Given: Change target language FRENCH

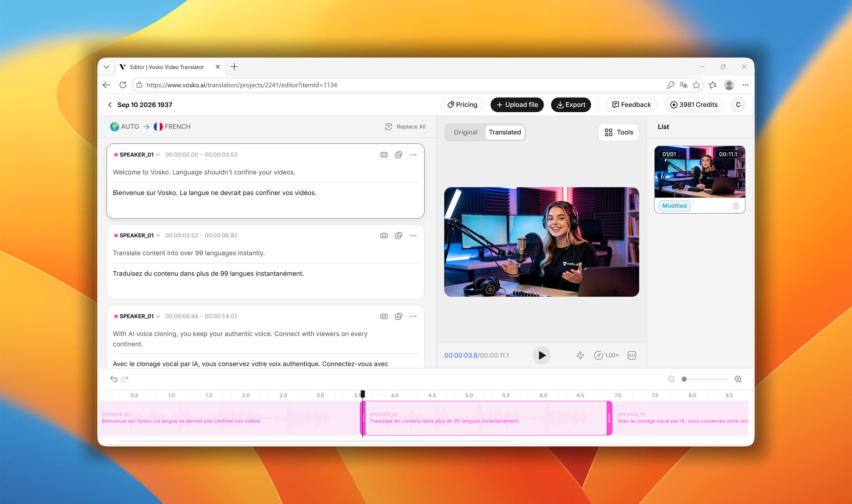Looking at the screenshot, I should tap(172, 127).
